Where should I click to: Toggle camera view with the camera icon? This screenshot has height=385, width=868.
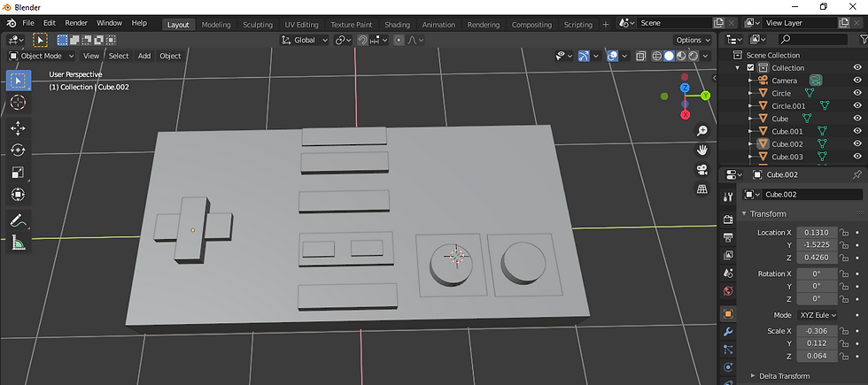[701, 169]
